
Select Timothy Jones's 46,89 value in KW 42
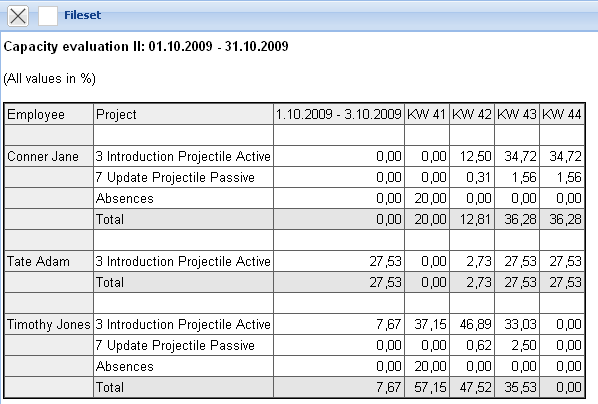coord(472,324)
